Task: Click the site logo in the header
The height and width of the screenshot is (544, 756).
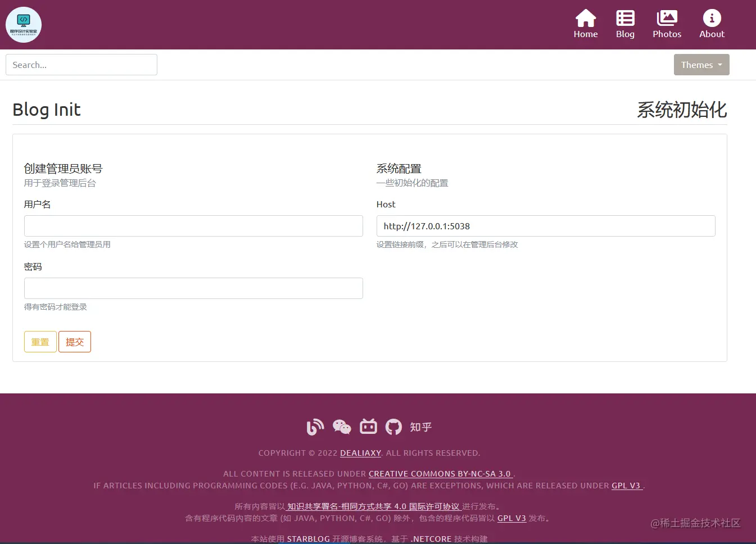Action: (24, 25)
